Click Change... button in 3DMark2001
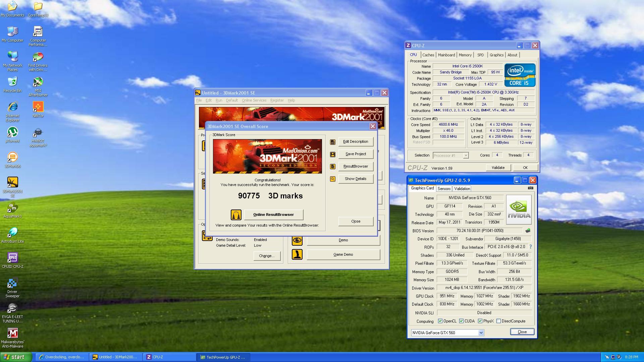Viewport: 644px width, 362px height. point(267,256)
